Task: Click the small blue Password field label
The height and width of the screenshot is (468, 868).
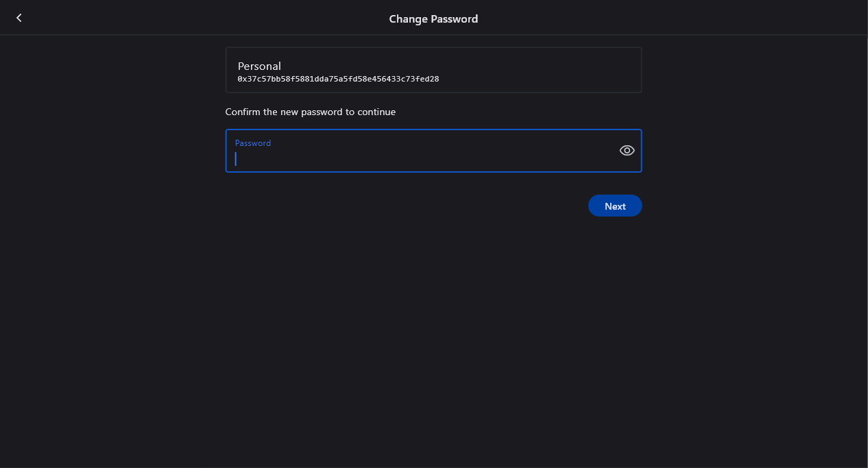Action: click(x=253, y=143)
